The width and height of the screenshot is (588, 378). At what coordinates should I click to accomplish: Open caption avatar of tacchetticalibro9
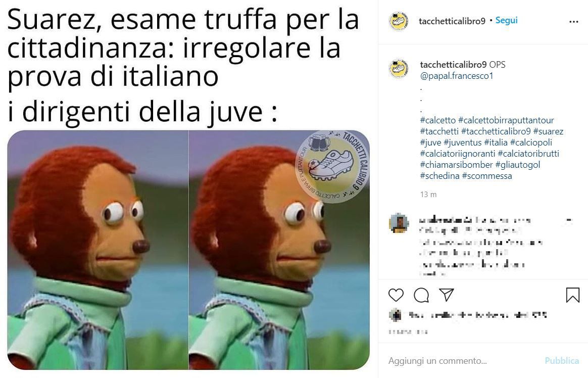399,69
